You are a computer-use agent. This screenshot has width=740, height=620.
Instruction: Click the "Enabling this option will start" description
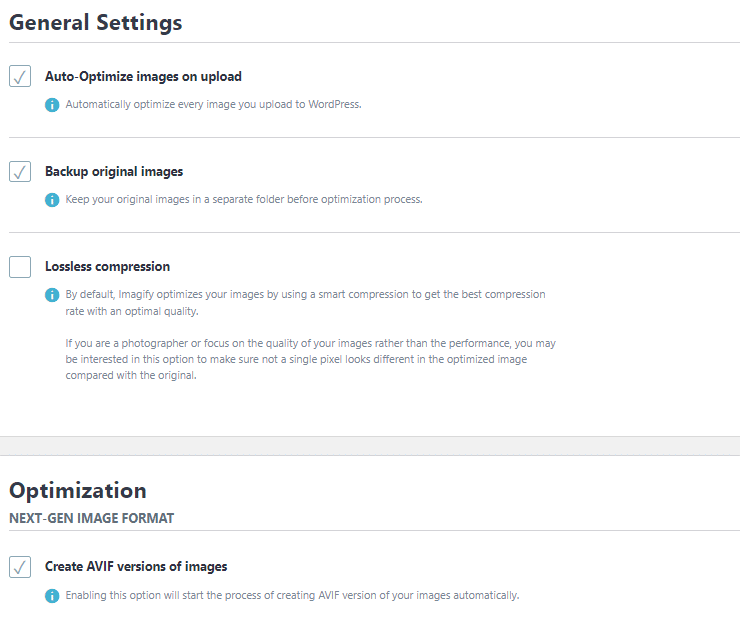(x=292, y=595)
